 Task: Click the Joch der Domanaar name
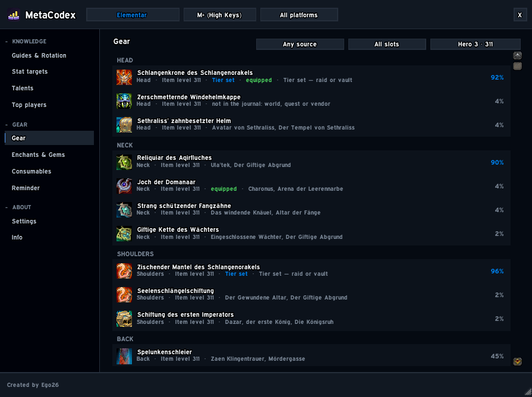[166, 182]
